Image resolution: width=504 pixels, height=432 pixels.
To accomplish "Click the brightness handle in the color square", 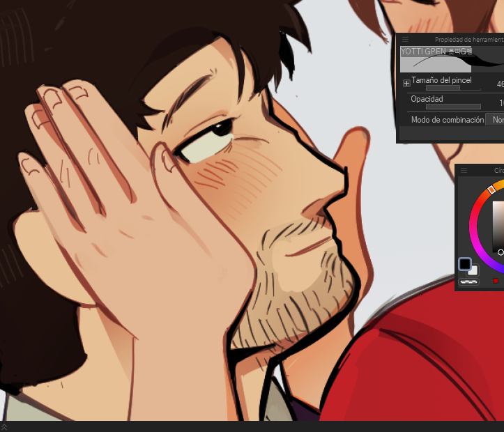I will point(501,252).
